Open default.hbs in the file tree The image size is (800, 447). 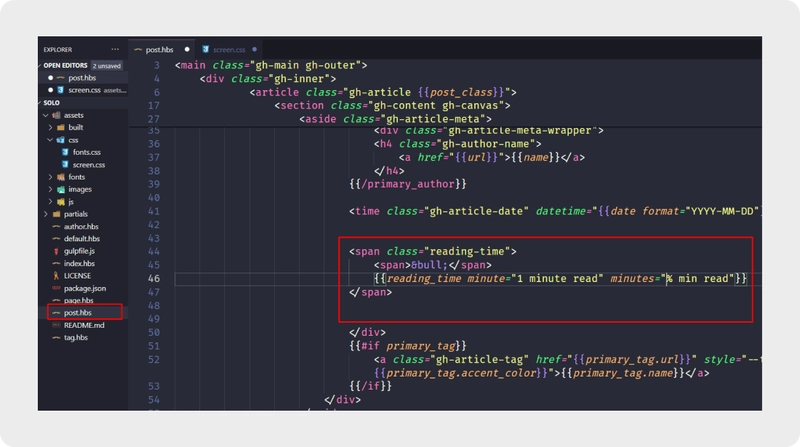click(x=82, y=239)
